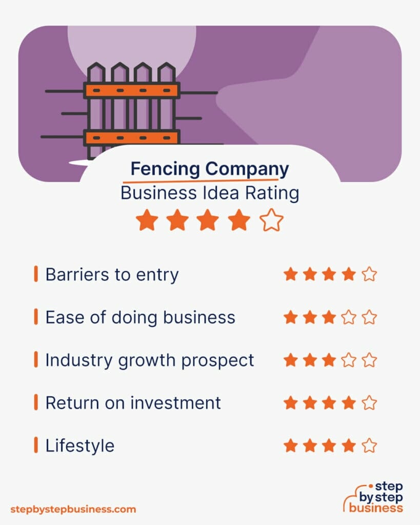Click the fifth star for Barriers to entry
This screenshot has width=420, height=525.
click(369, 274)
